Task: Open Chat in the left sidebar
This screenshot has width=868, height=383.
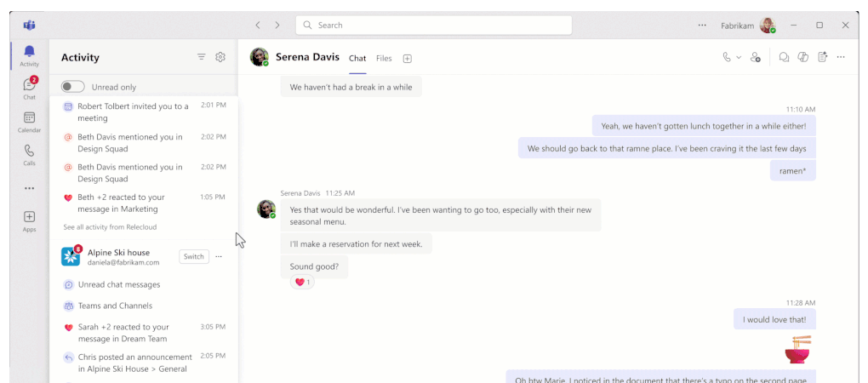Action: 29,88
